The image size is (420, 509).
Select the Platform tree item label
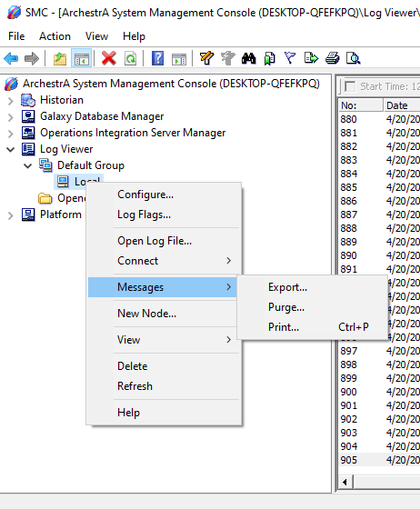pyautogui.click(x=61, y=215)
